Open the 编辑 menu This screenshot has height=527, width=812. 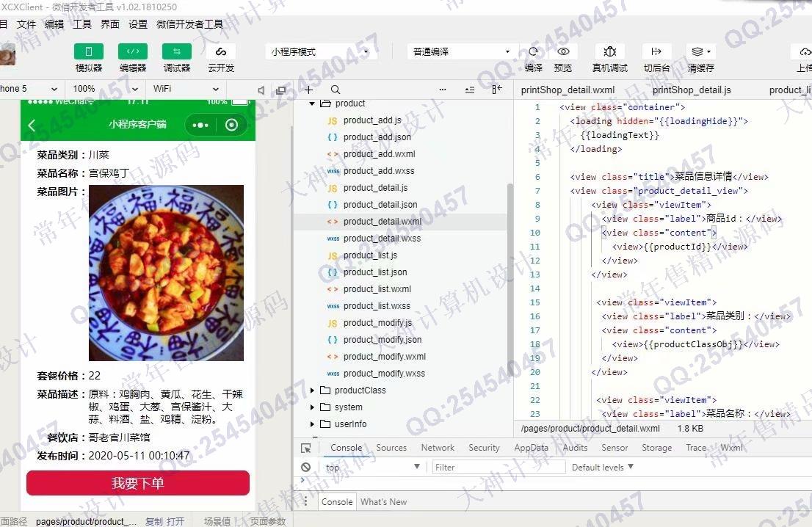[x=54, y=24]
